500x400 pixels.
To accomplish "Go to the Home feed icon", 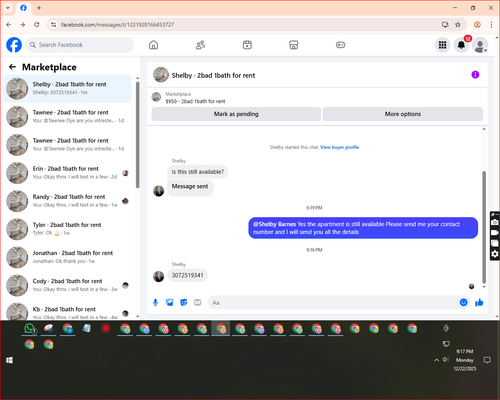I will [153, 45].
